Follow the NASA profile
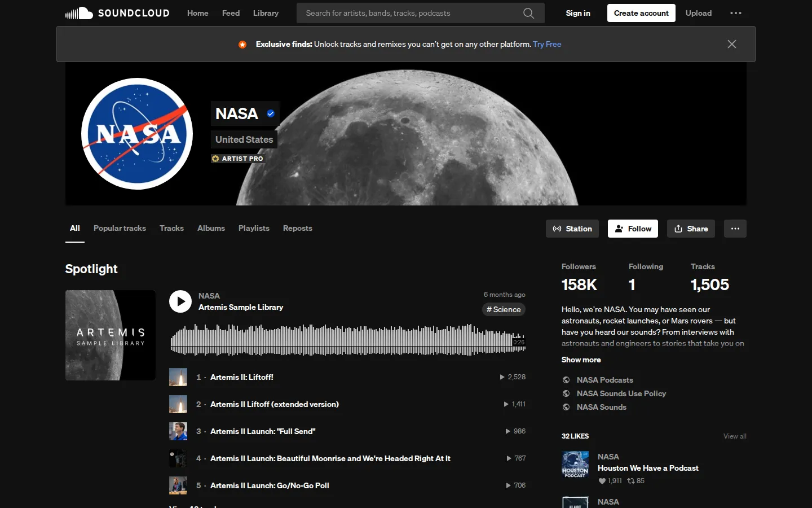812x508 pixels. tap(633, 229)
